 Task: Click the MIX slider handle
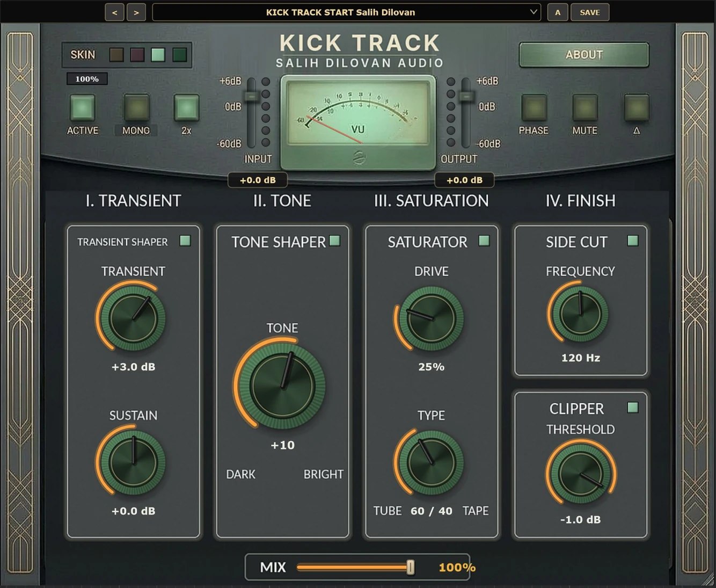coord(411,567)
